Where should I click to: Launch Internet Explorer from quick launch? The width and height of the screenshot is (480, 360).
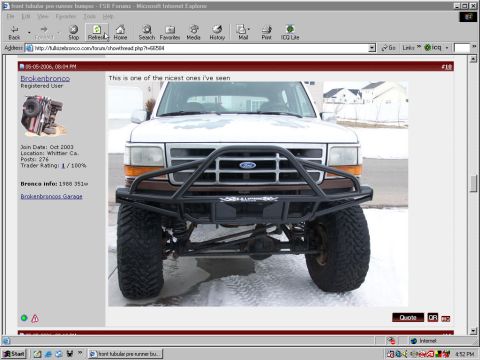(48, 354)
